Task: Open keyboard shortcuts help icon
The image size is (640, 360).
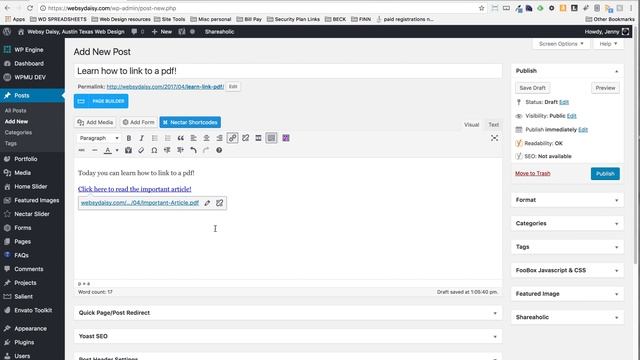Action: coord(219,150)
